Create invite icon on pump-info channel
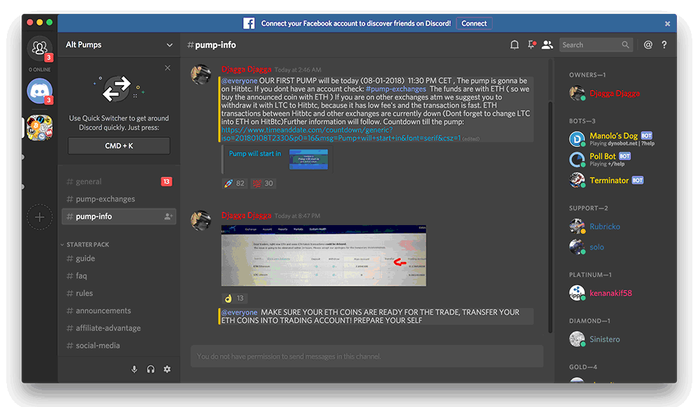This screenshot has width=700, height=407. click(x=168, y=216)
